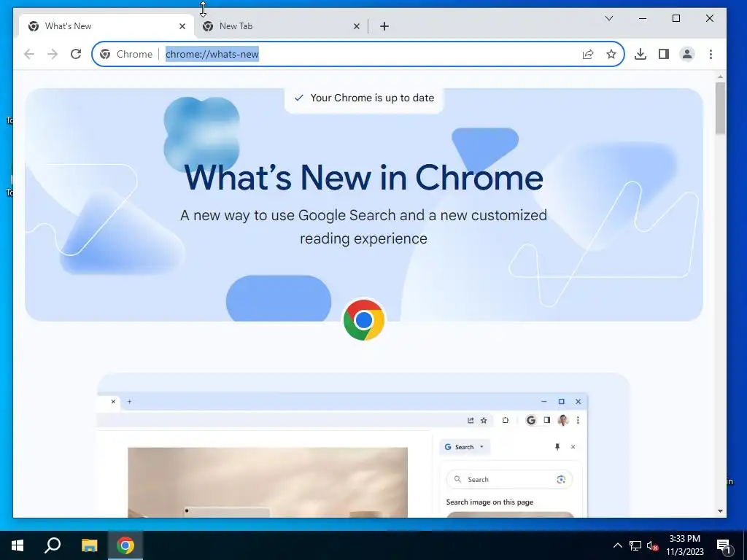Click the 'Your Chrome is up to date' notice
This screenshot has width=747, height=560.
click(x=364, y=98)
